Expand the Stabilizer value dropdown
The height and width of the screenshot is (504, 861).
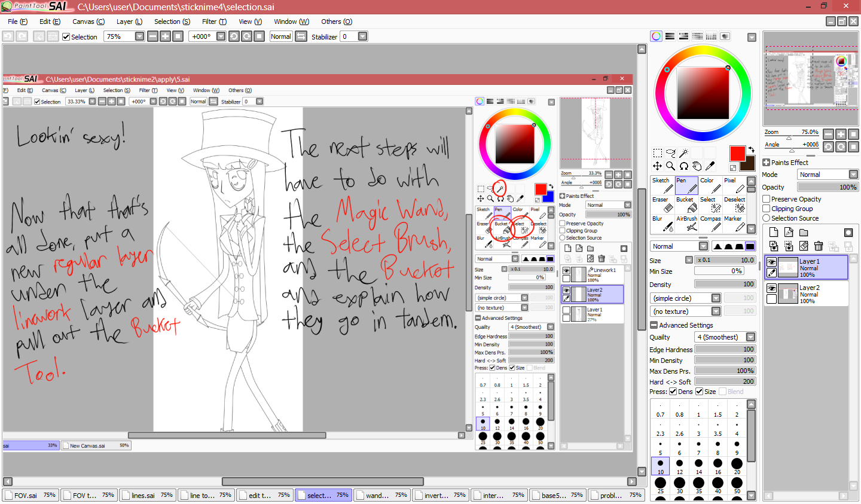tap(362, 36)
